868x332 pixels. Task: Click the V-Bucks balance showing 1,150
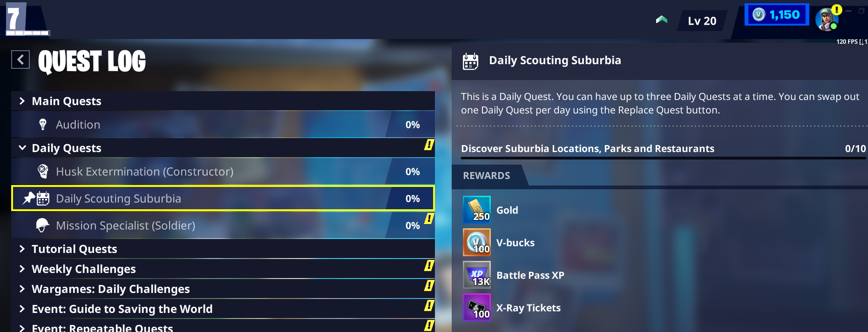776,15
